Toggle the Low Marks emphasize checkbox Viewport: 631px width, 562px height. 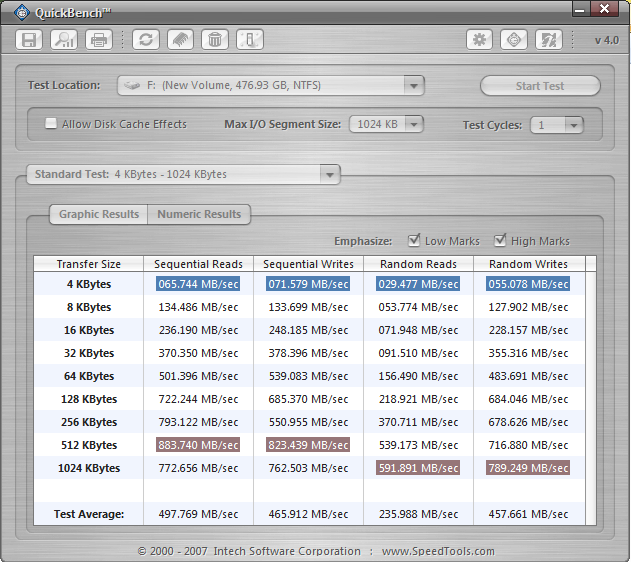415,241
